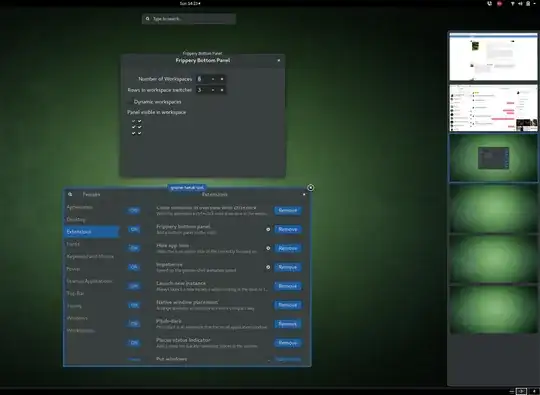Uncheck the bottom-right Panel visible in workspace checkbox

(x=139, y=133)
